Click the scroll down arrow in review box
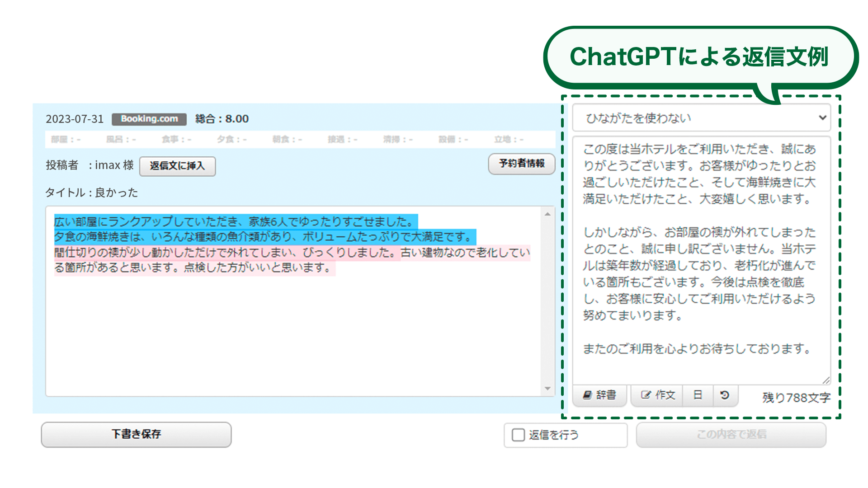 tap(547, 389)
